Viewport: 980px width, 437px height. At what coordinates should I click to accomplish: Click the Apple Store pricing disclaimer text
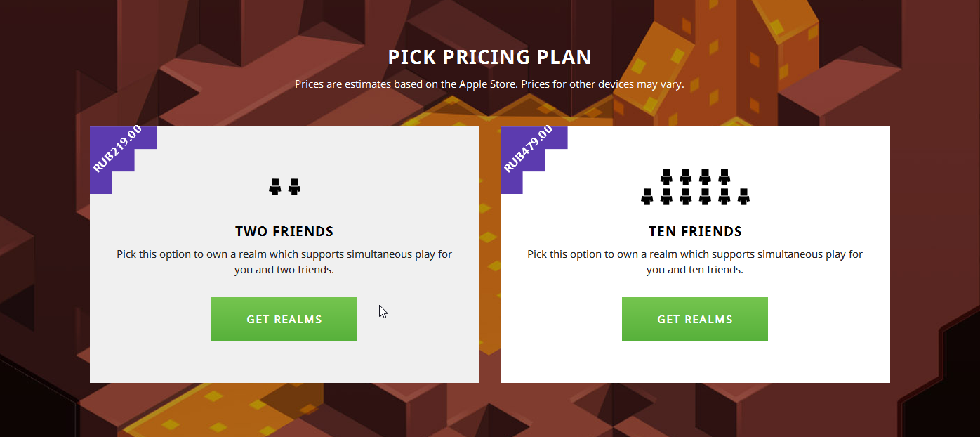[489, 84]
